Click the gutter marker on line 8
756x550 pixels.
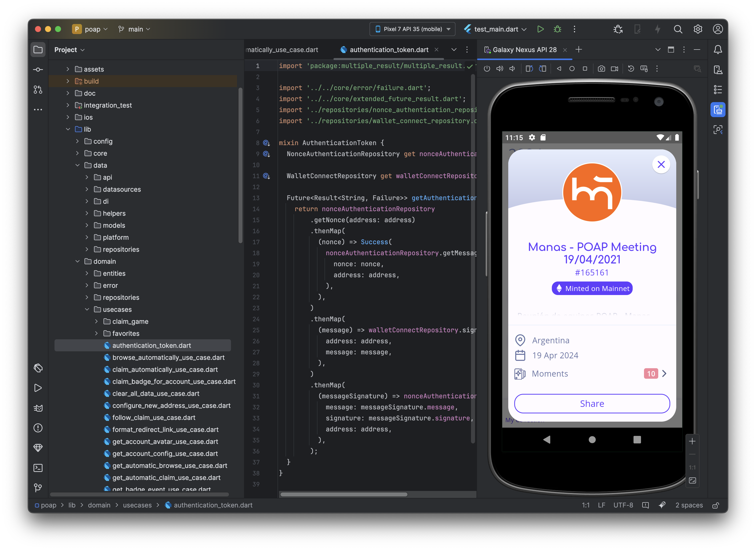(x=266, y=143)
